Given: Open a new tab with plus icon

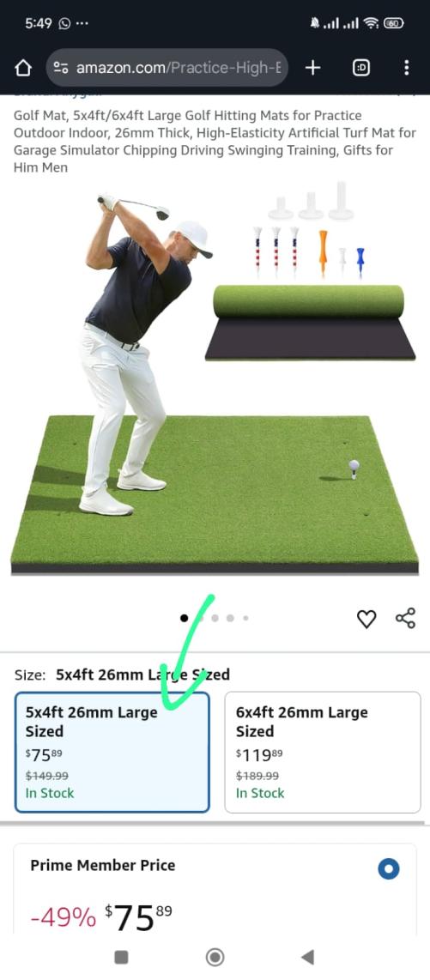Looking at the screenshot, I should tap(312, 68).
